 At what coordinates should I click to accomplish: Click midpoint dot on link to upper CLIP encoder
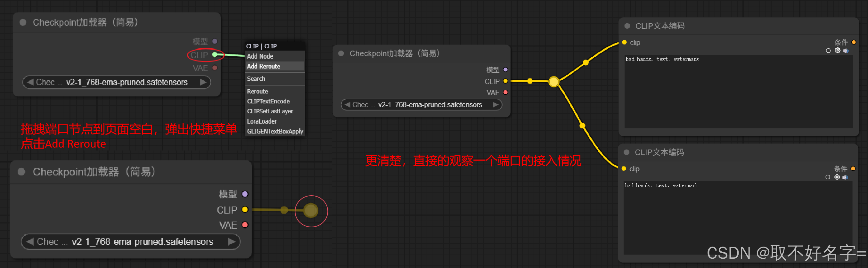click(585, 62)
